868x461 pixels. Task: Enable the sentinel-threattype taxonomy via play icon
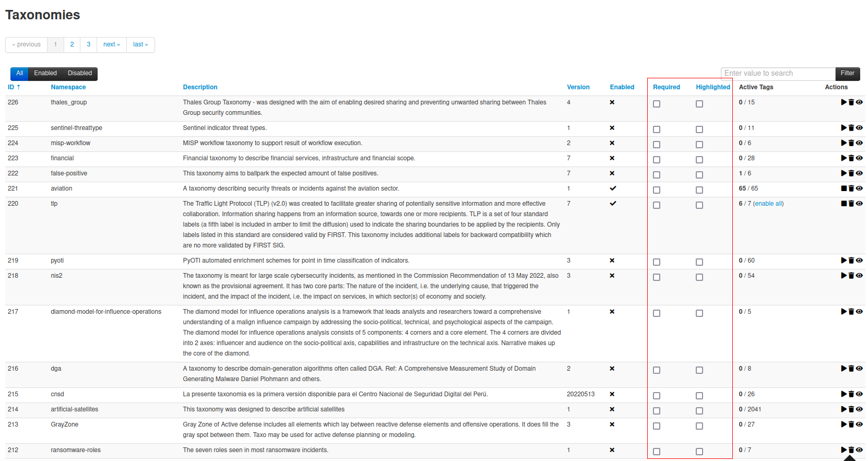click(844, 128)
